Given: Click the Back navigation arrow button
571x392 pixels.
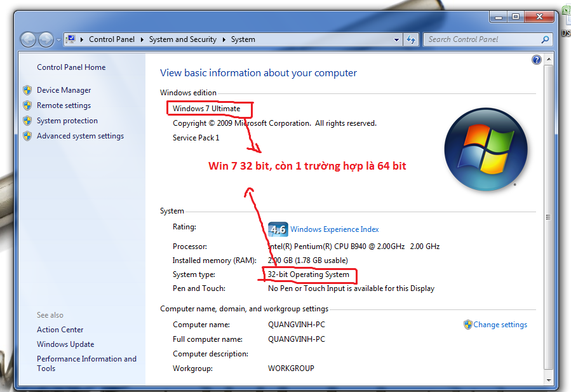Looking at the screenshot, I should 28,40.
